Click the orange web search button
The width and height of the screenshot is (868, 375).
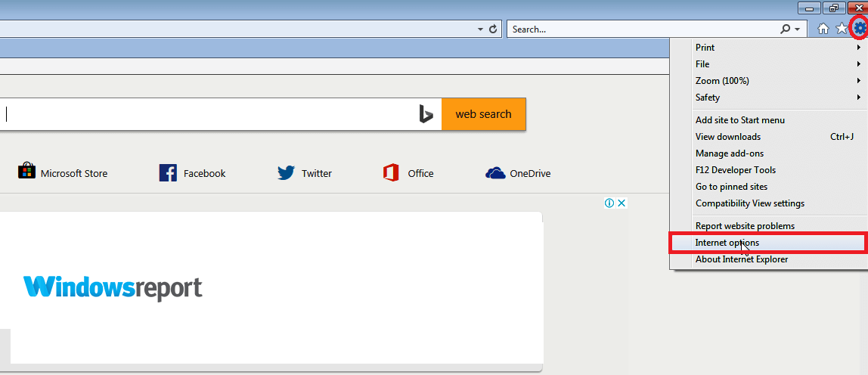click(x=483, y=114)
